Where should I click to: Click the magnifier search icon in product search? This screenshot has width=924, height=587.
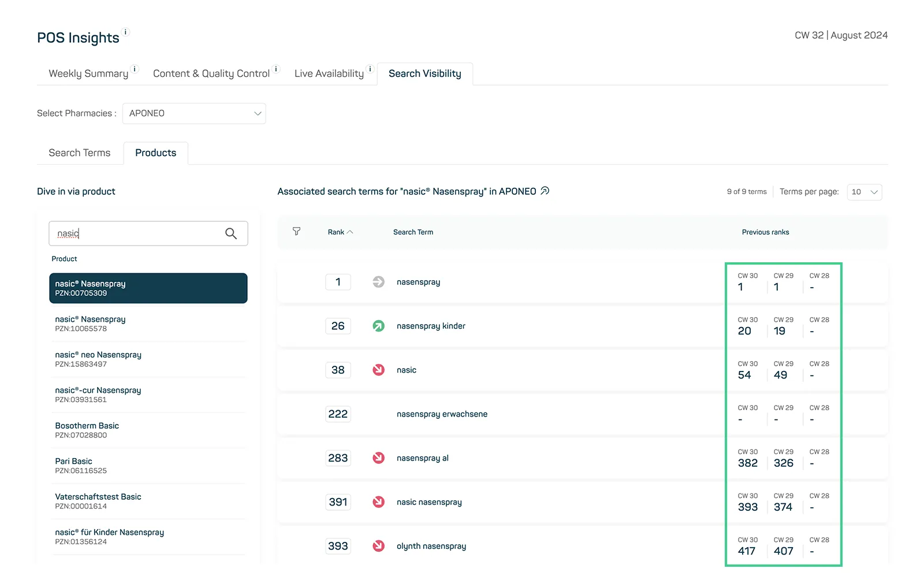pos(231,233)
